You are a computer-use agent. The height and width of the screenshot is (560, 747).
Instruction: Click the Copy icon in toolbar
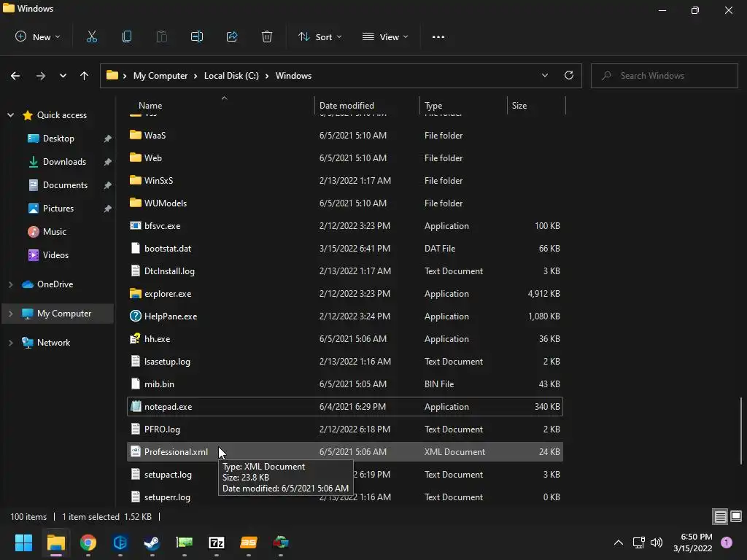pyautogui.click(x=127, y=36)
